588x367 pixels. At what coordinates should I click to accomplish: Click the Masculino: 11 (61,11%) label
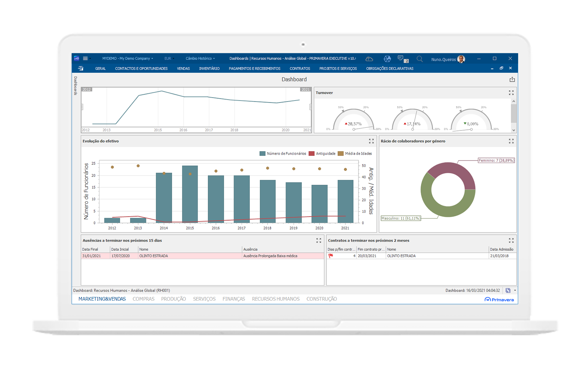pos(401,218)
